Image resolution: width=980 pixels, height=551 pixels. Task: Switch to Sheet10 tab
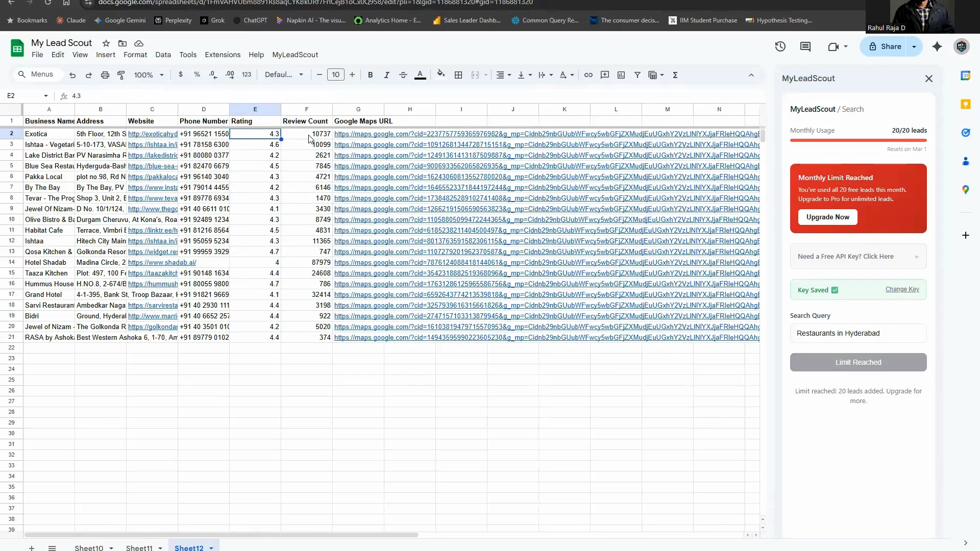pyautogui.click(x=89, y=547)
